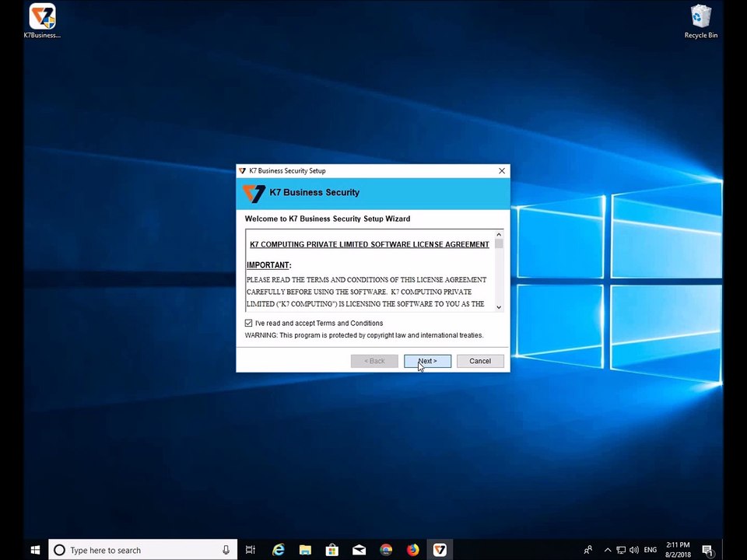Click the K7 logo in the setup title bar
747x560 pixels.
[242, 170]
